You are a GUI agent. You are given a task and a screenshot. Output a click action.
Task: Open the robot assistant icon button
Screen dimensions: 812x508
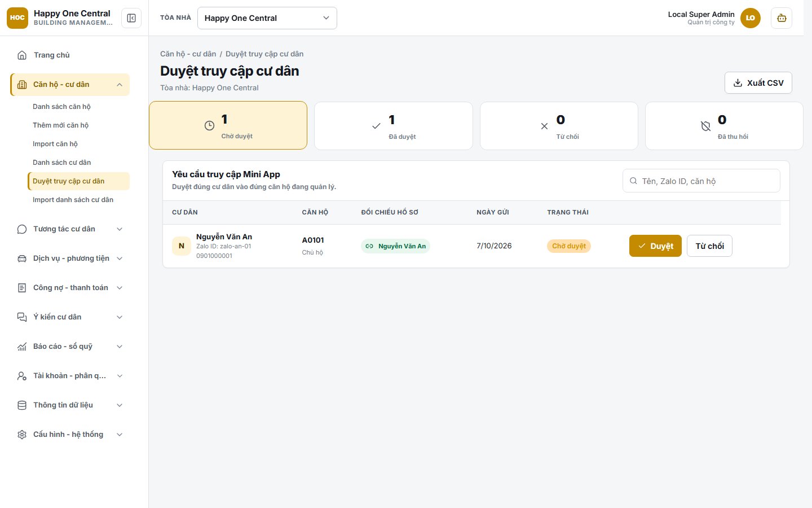(782, 18)
